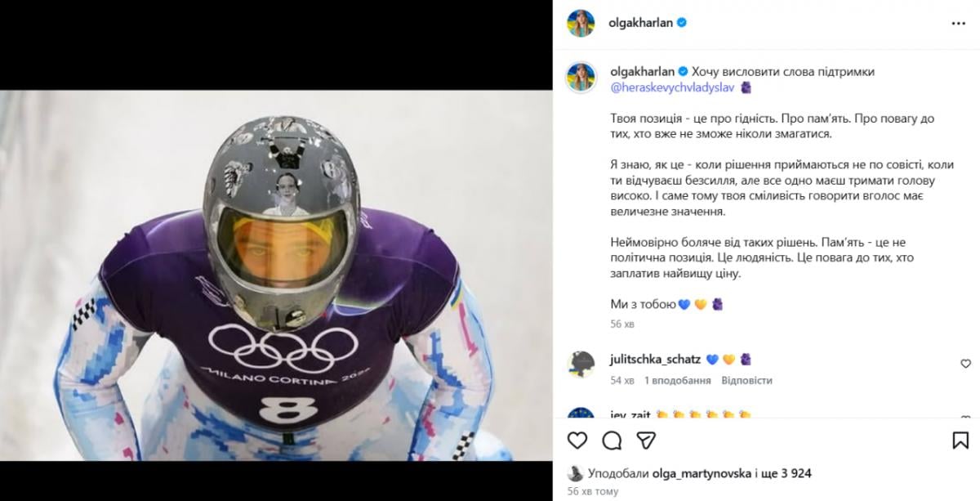Image resolution: width=980 pixels, height=501 pixels.
Task: Click the julitschka_schatz commenter username
Action: (655, 359)
